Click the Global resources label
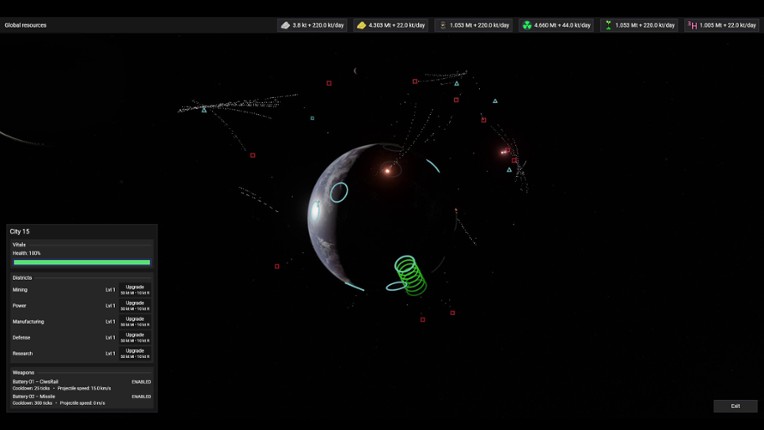The image size is (764, 430). (26, 25)
